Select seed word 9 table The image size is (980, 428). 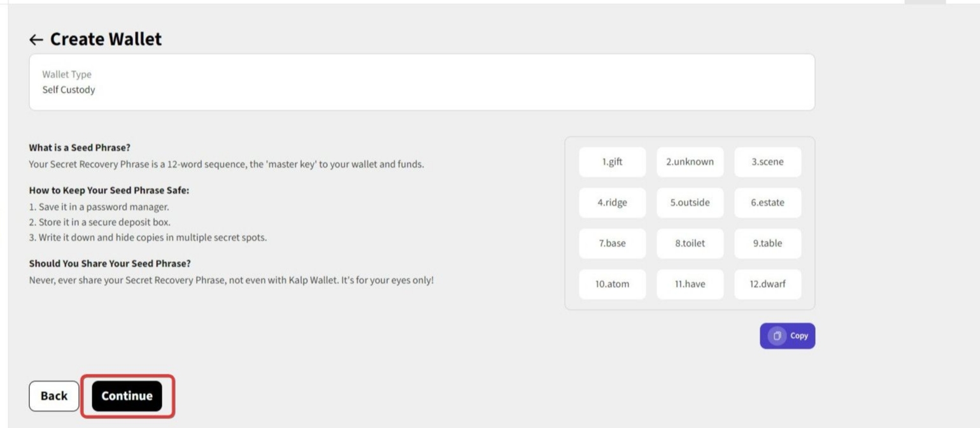click(767, 243)
